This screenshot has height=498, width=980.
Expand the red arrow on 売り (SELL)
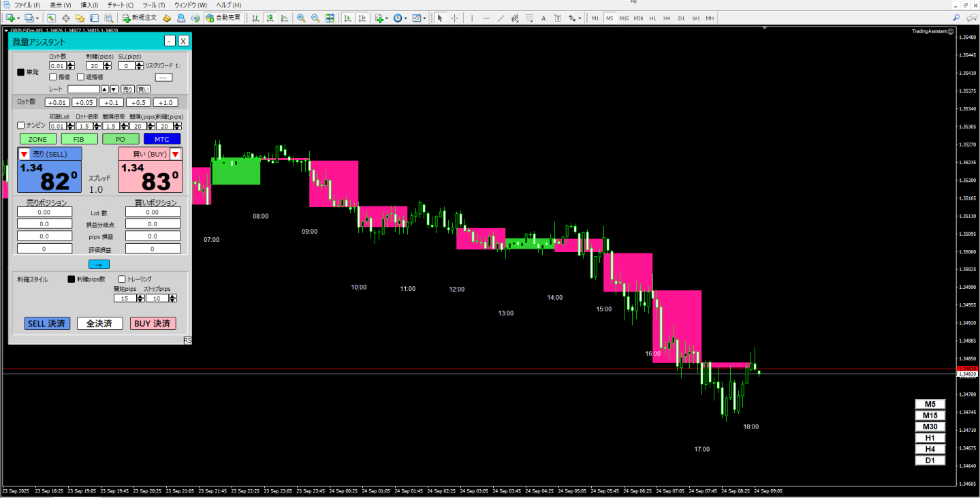(25, 155)
